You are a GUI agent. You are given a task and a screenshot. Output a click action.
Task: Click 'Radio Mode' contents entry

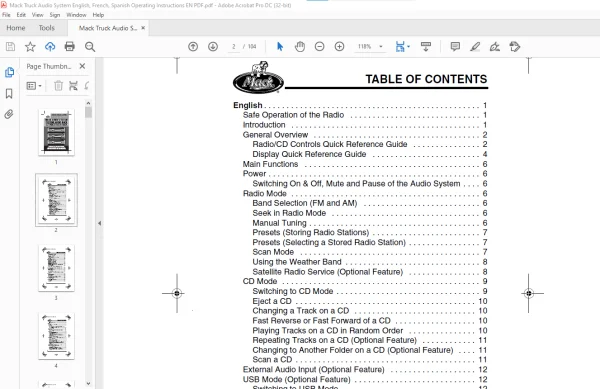coord(264,194)
